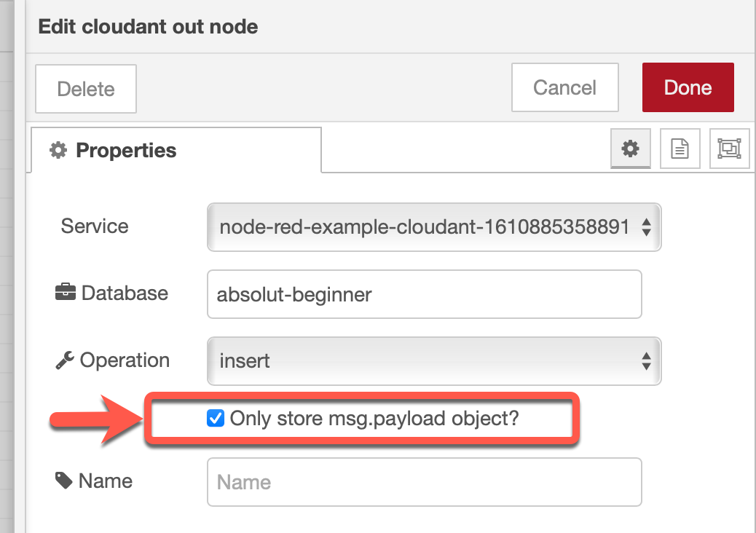The width and height of the screenshot is (756, 533).
Task: Click the gear icon in Properties tab
Action: [58, 150]
